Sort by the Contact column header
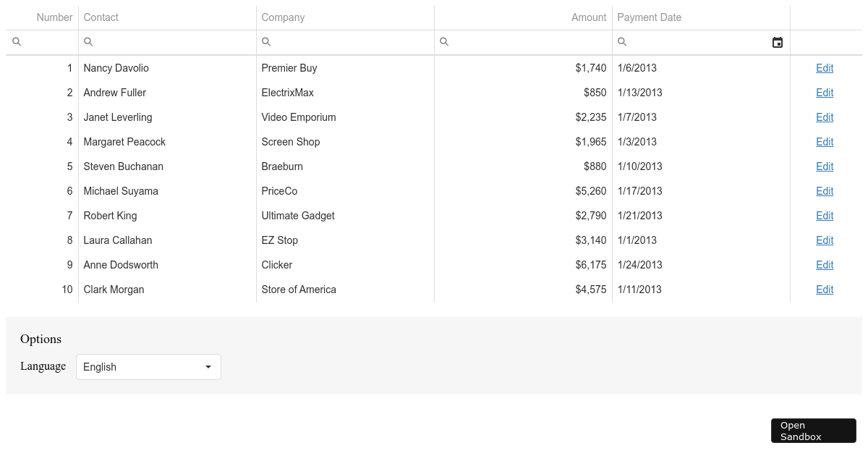Viewport: 868px width, 456px height. [101, 17]
